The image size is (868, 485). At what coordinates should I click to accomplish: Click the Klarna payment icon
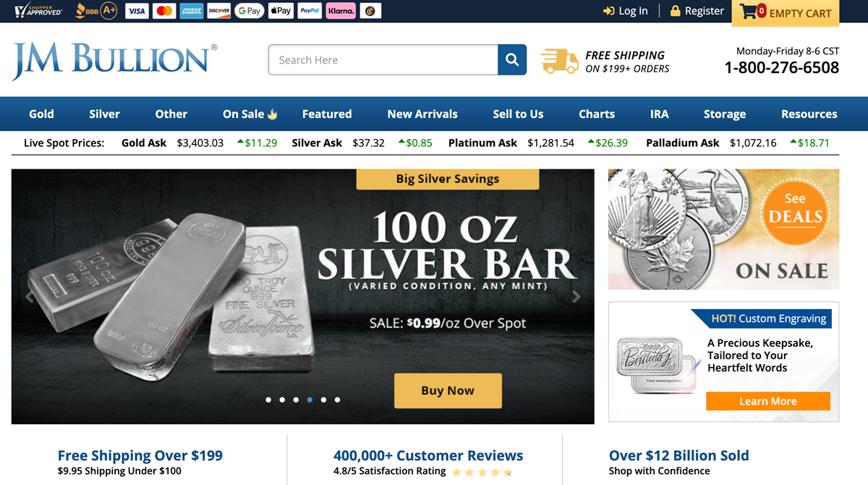340,11
